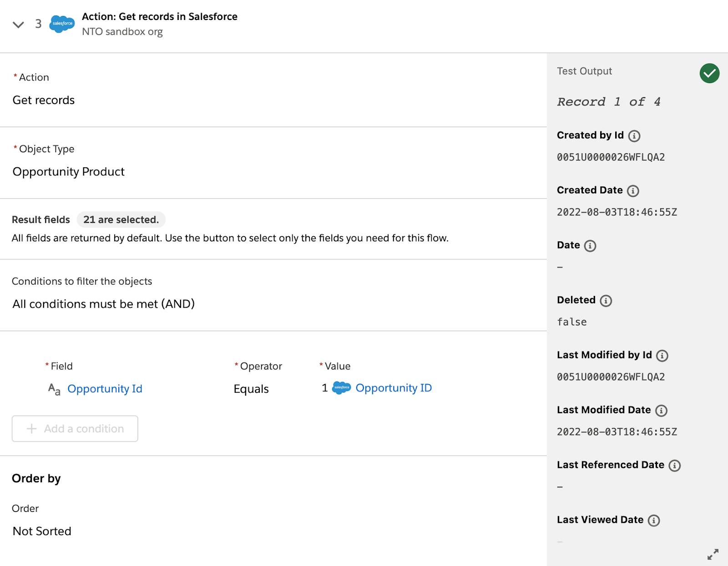Select the Last Modified by Id value

coord(611,377)
